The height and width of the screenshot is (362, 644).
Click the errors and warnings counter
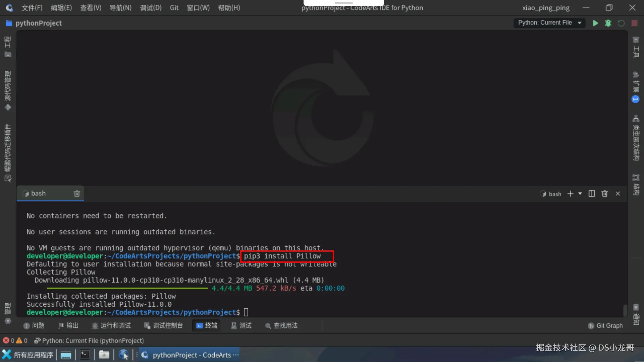[x=15, y=341]
